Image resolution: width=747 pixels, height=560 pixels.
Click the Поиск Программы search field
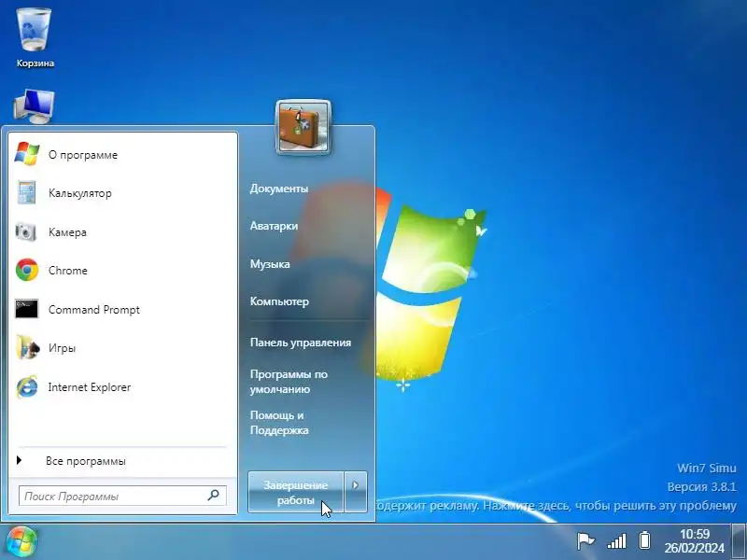coord(122,496)
